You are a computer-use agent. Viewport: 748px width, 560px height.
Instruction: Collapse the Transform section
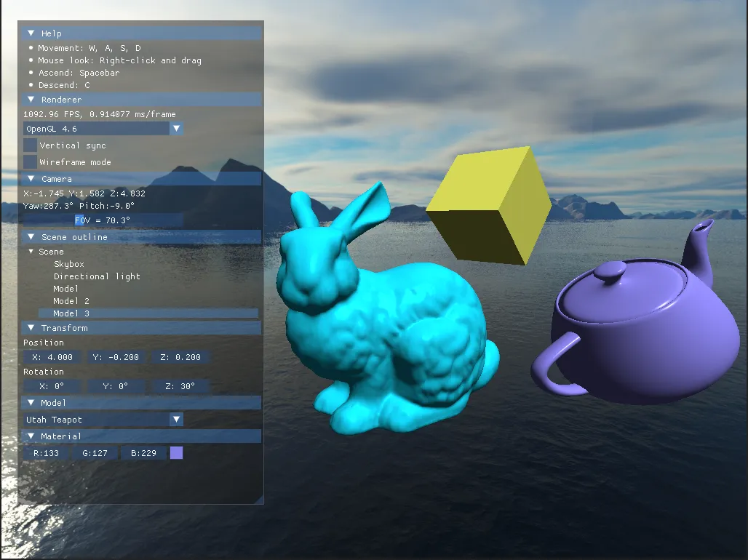[30, 328]
